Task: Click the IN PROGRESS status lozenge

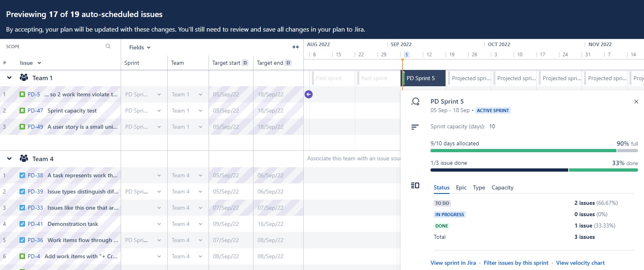Action: [x=450, y=215]
